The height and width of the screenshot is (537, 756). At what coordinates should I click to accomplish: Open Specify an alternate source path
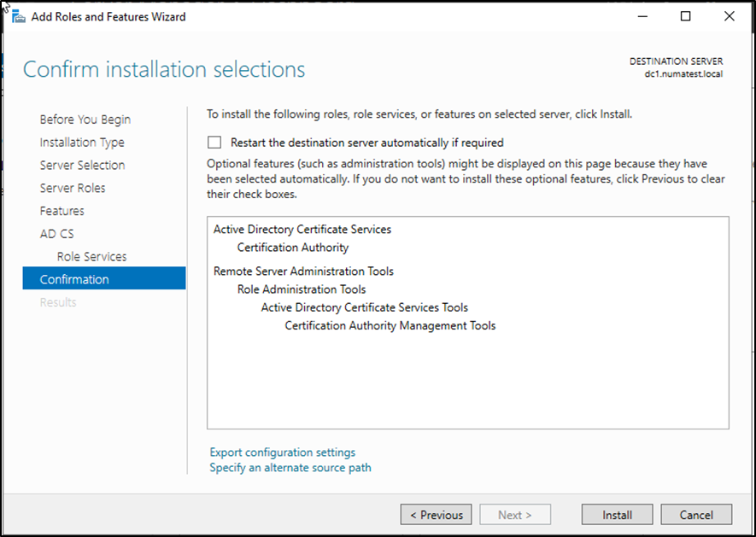290,468
